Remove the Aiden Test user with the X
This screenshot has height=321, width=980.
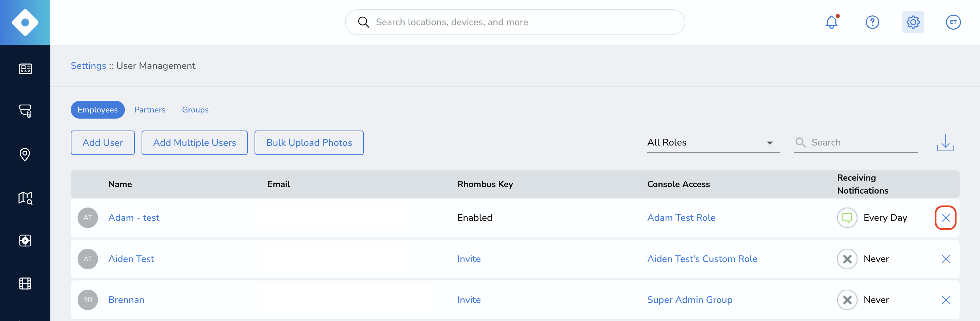click(946, 259)
